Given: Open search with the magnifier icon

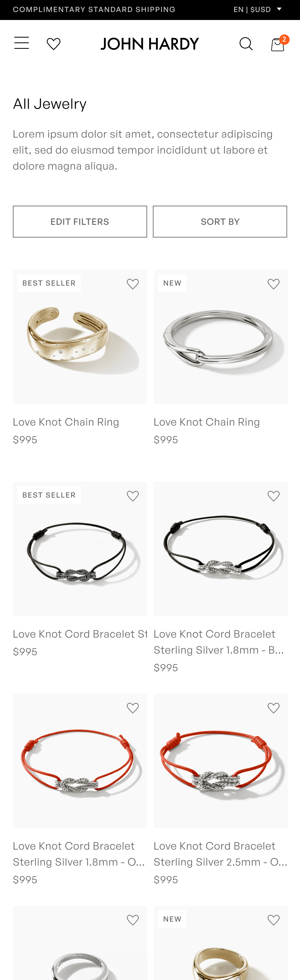Looking at the screenshot, I should [x=246, y=44].
